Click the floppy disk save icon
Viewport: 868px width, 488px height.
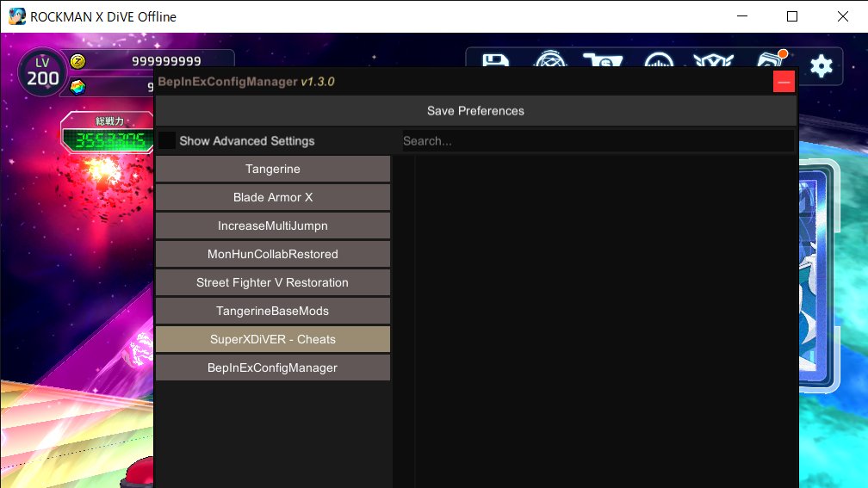pyautogui.click(x=495, y=61)
